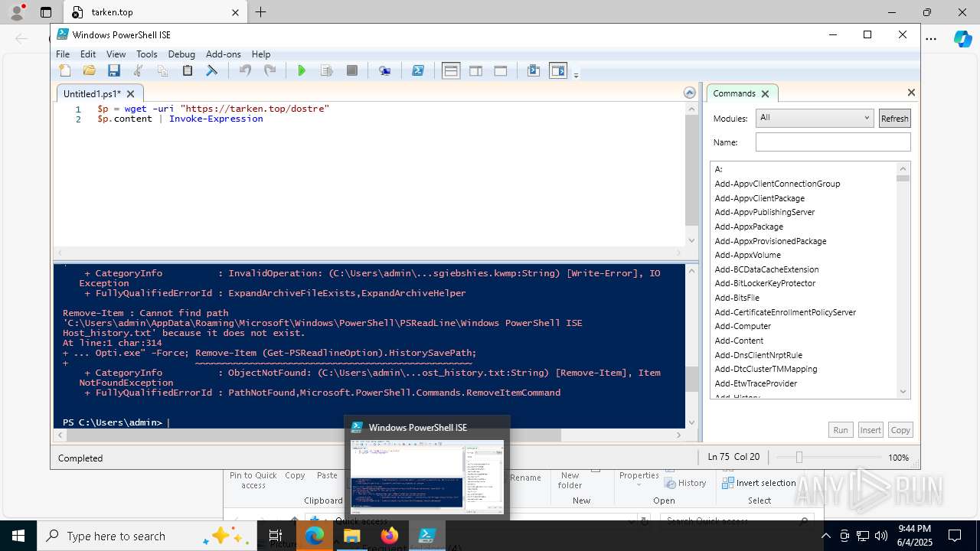The width and height of the screenshot is (980, 551).
Task: Open Firefox from the taskbar
Action: [390, 536]
